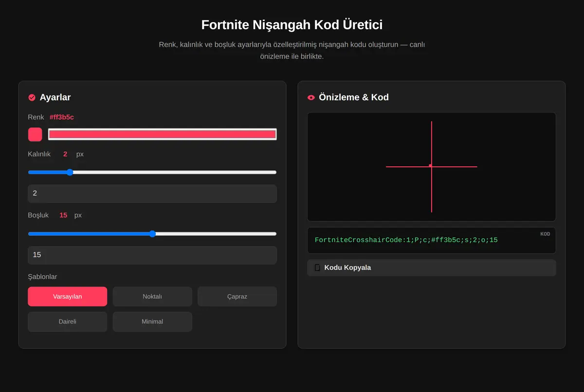Screen dimensions: 584x392
Task: Select the Varsayılan template
Action: pos(68,297)
